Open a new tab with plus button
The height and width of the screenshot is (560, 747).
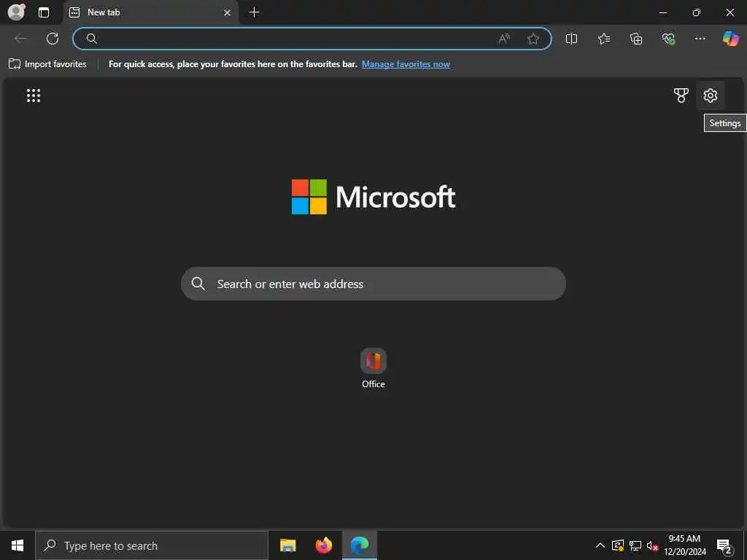pyautogui.click(x=255, y=12)
